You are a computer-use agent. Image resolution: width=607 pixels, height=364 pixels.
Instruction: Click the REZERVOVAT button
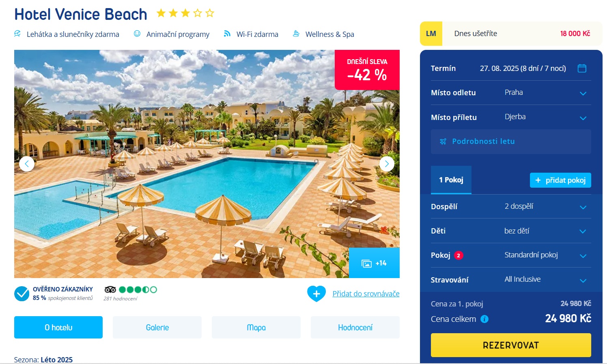[x=511, y=345]
